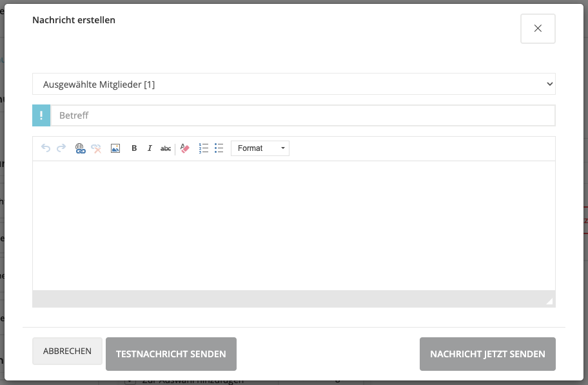Open the Format dropdown
The image size is (588, 385).
(260, 148)
